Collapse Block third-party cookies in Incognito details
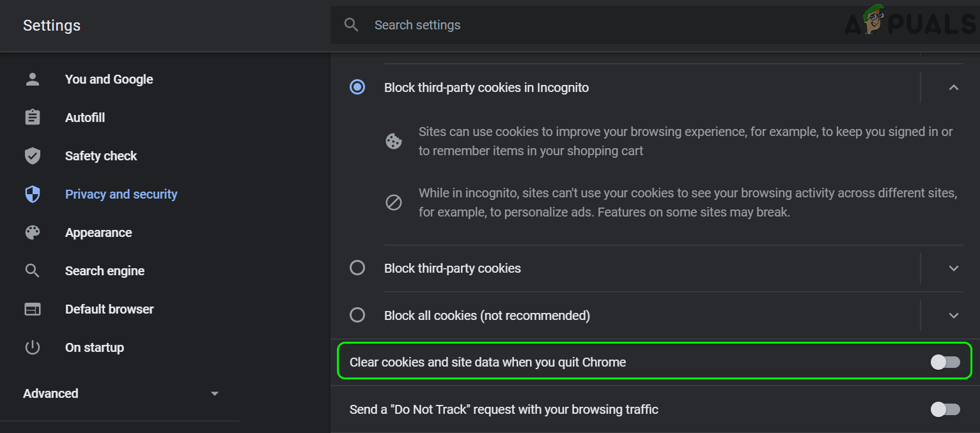 [x=954, y=87]
